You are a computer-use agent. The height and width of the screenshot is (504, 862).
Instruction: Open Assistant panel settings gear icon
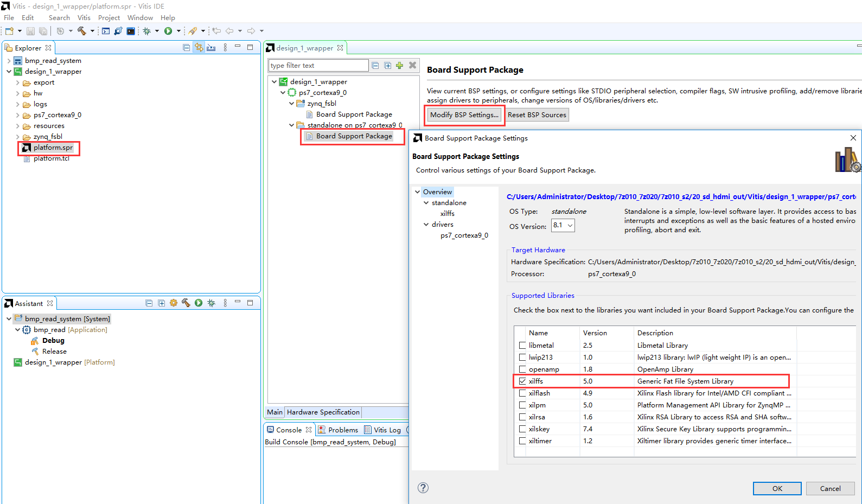[174, 303]
